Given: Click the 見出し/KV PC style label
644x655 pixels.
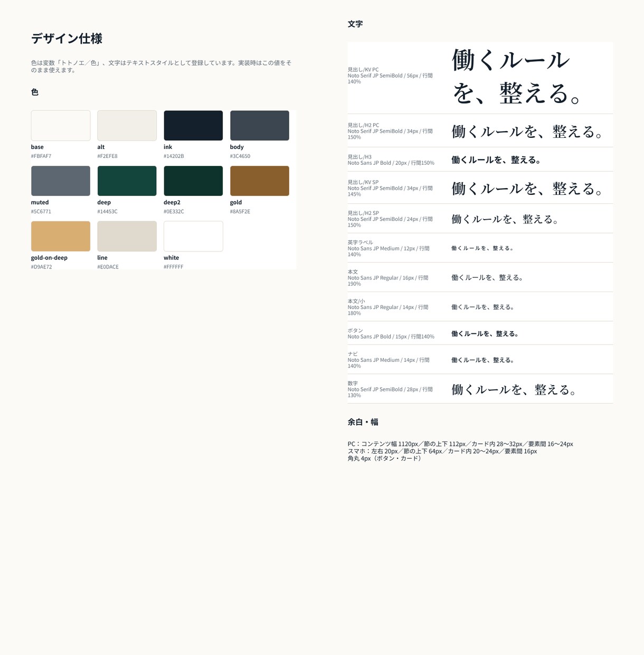Looking at the screenshot, I should (x=363, y=70).
